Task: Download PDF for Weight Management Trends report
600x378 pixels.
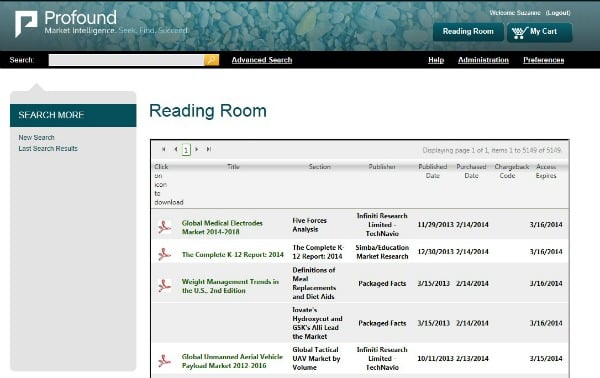Action: pos(165,286)
